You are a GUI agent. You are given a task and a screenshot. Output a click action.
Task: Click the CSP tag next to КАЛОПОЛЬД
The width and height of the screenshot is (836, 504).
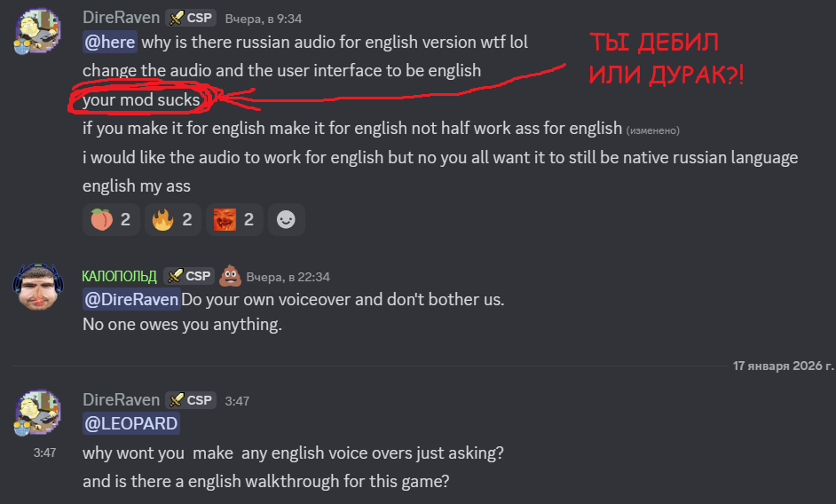click(189, 276)
